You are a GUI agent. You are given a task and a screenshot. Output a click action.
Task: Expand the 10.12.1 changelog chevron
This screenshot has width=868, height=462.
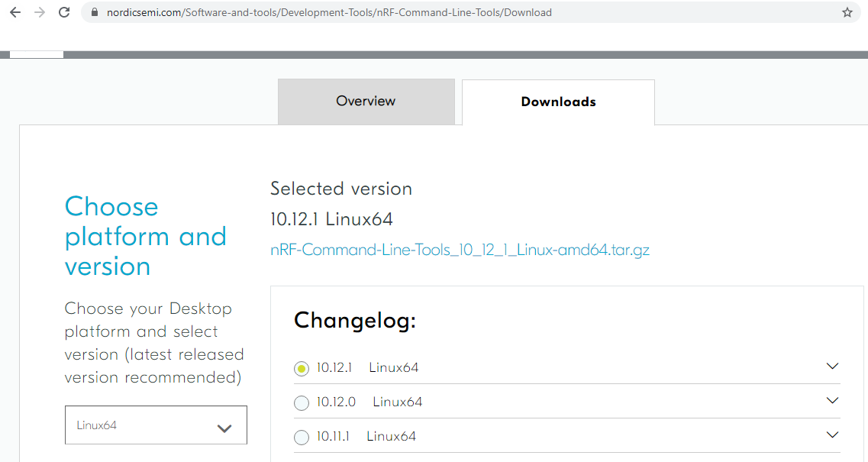pos(832,367)
